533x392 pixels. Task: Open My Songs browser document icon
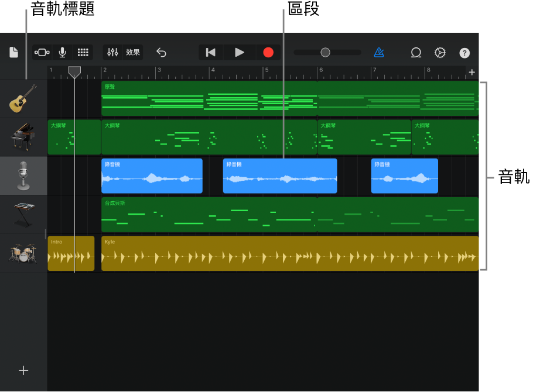click(x=13, y=52)
